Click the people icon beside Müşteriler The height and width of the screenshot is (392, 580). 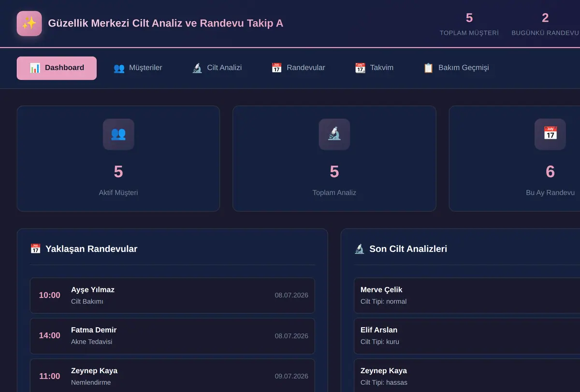119,68
